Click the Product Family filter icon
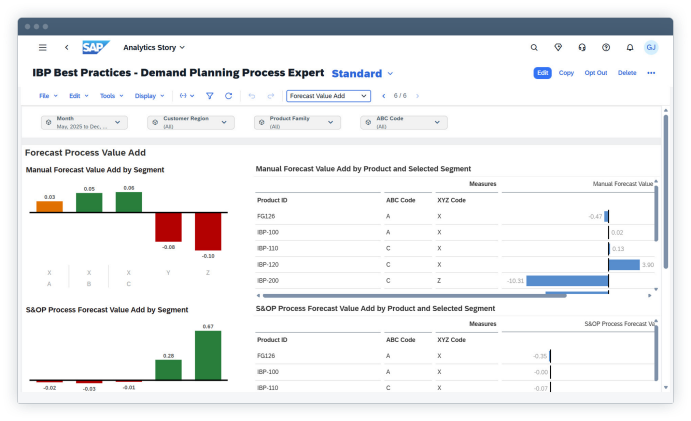The width and height of the screenshot is (691, 421). (x=262, y=123)
